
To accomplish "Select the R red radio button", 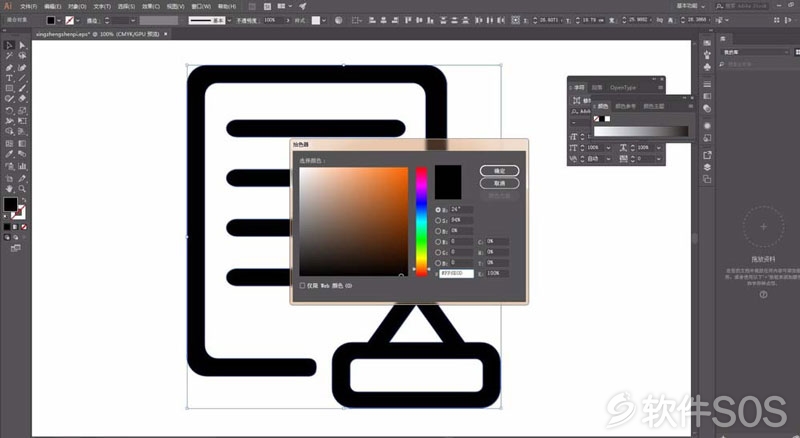I will (438, 242).
